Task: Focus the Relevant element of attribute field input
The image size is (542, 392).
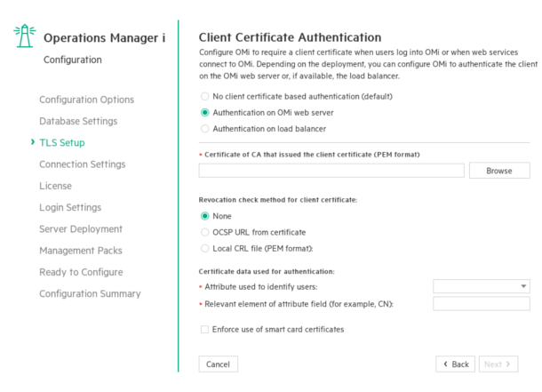Action: point(482,304)
